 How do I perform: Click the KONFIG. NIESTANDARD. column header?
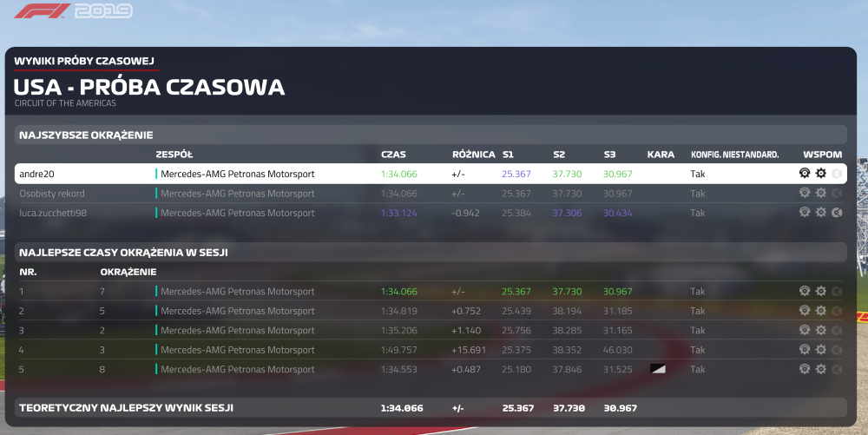(734, 155)
